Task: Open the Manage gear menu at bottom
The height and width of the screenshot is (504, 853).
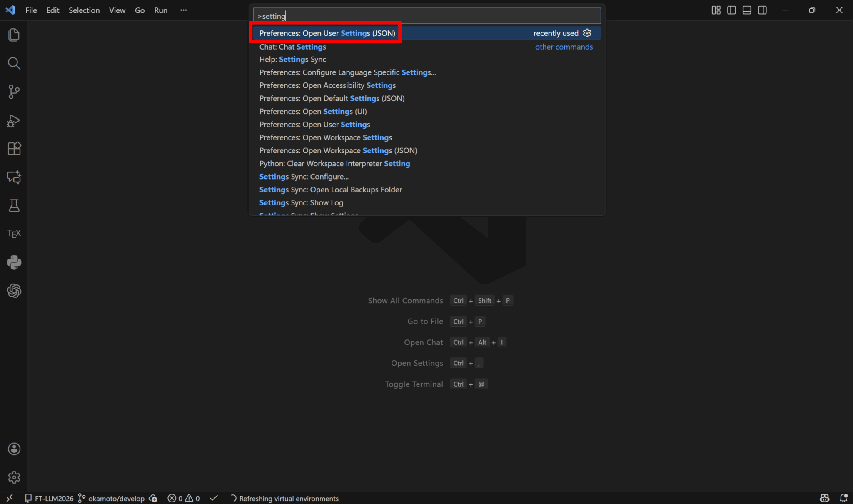Action: [14, 477]
